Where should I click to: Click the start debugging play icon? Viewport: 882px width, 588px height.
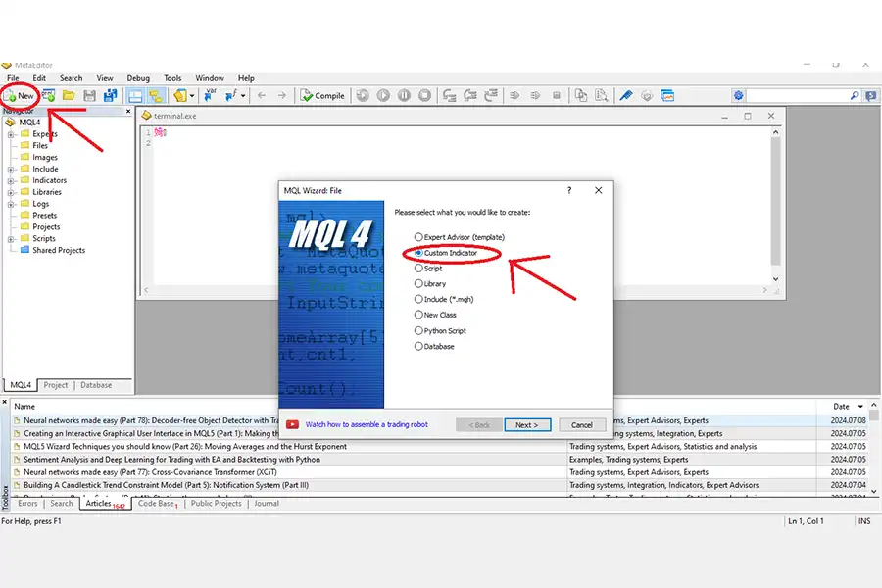coord(383,96)
